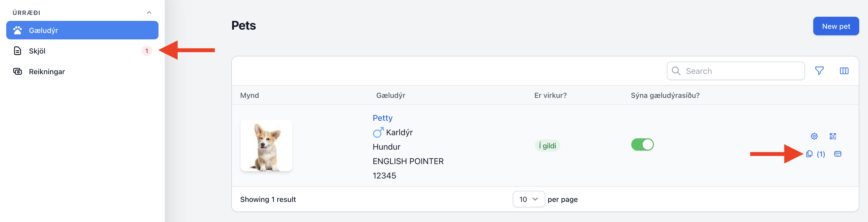Click the Skjöl document icon
This screenshot has height=222, width=868.
18,51
